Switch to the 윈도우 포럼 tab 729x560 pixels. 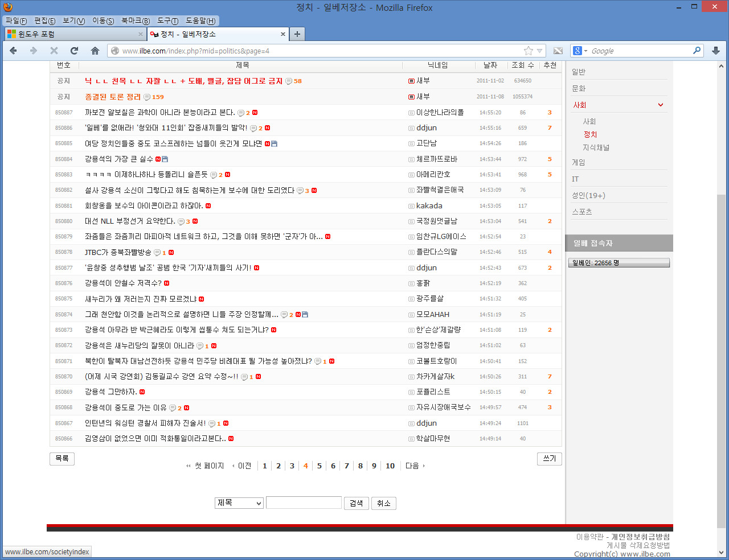pos(75,34)
